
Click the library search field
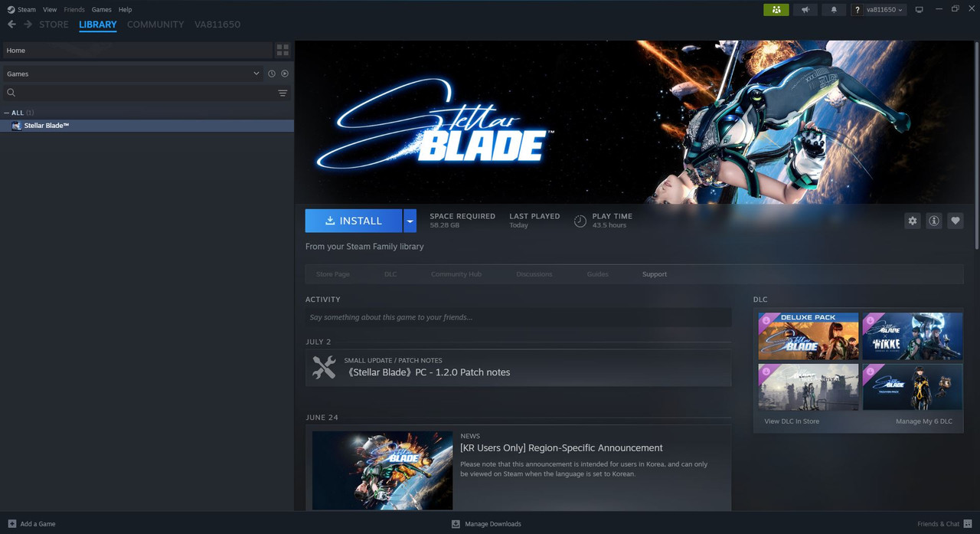tap(139, 93)
